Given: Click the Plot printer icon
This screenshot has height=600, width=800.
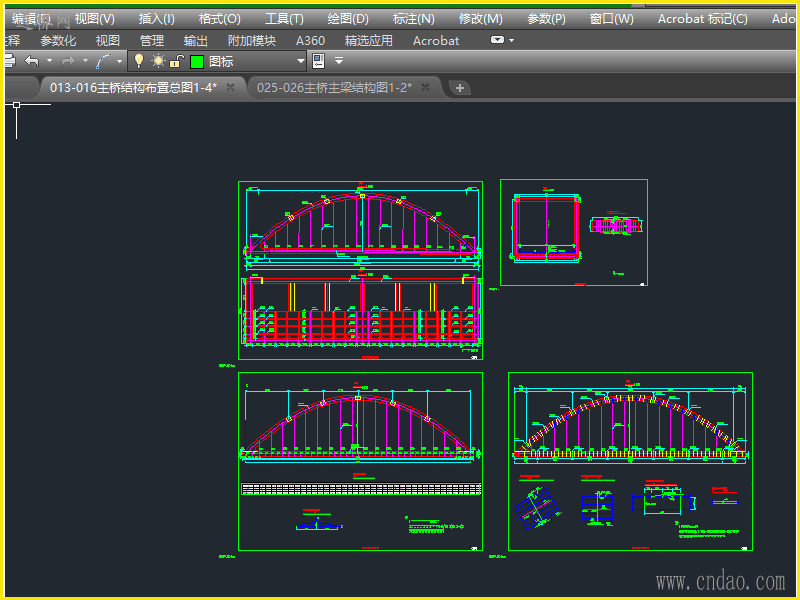Looking at the screenshot, I should (x=7, y=61).
